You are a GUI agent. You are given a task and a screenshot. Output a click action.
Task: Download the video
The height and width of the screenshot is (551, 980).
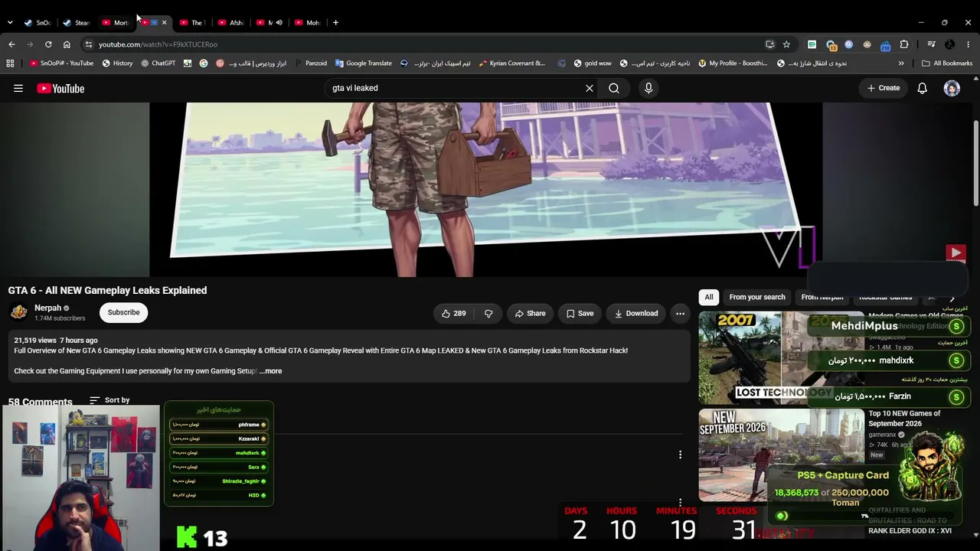[635, 313]
